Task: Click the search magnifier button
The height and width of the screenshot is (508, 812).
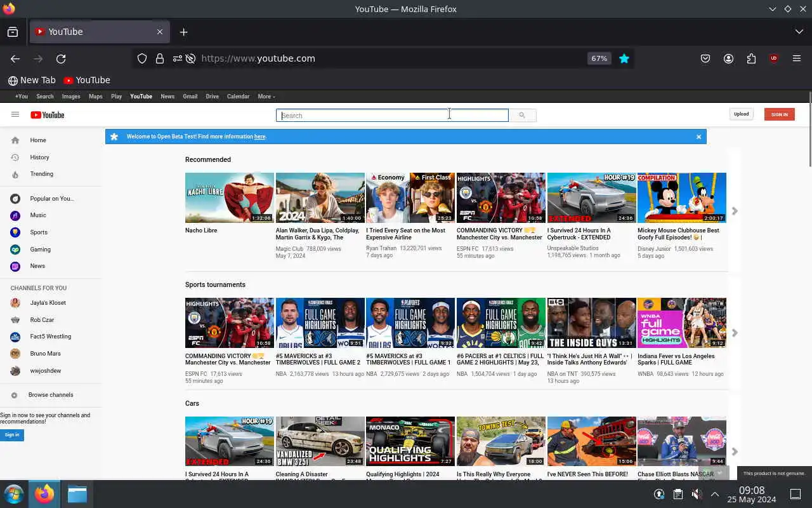Action: (x=522, y=115)
